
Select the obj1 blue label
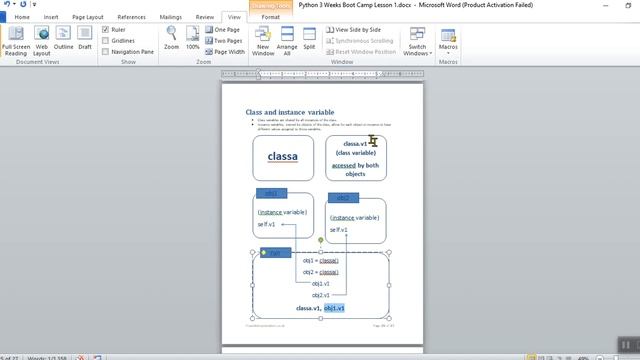coord(271,193)
